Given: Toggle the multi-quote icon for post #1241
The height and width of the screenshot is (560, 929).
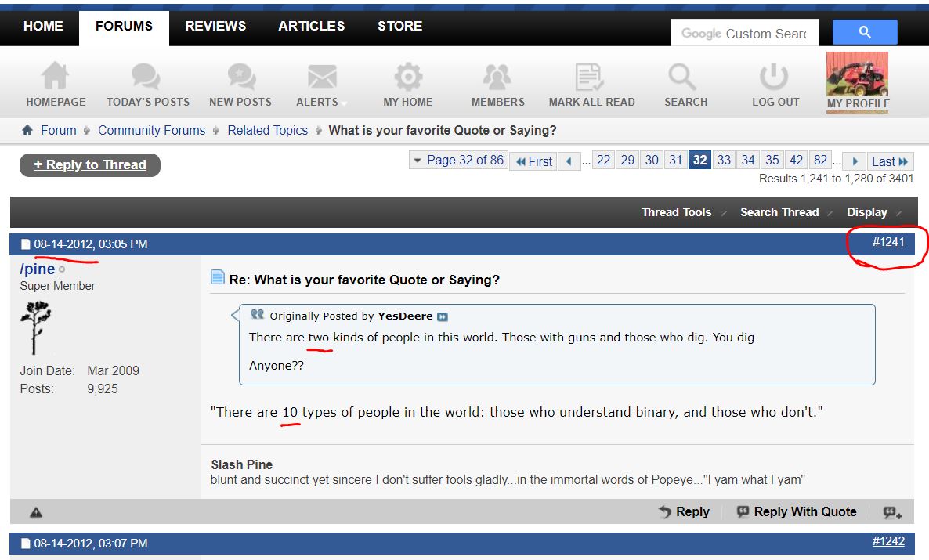Looking at the screenshot, I should point(892,512).
